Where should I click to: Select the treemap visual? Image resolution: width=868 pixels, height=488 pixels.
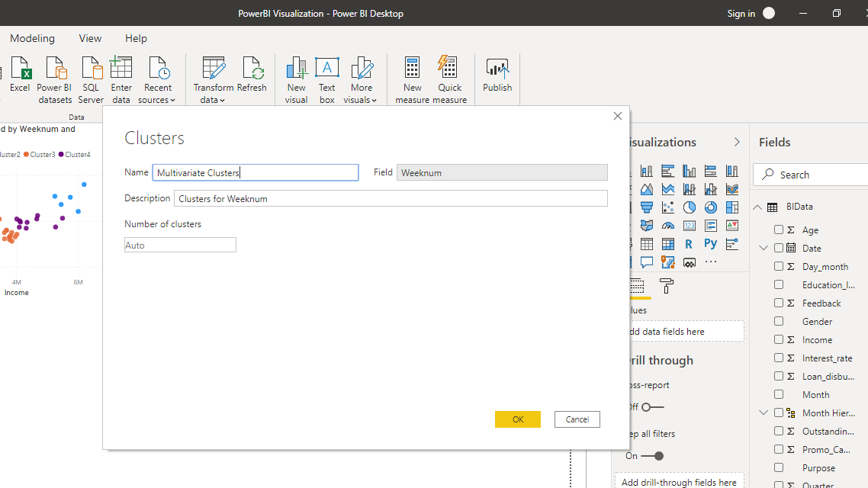tap(732, 207)
